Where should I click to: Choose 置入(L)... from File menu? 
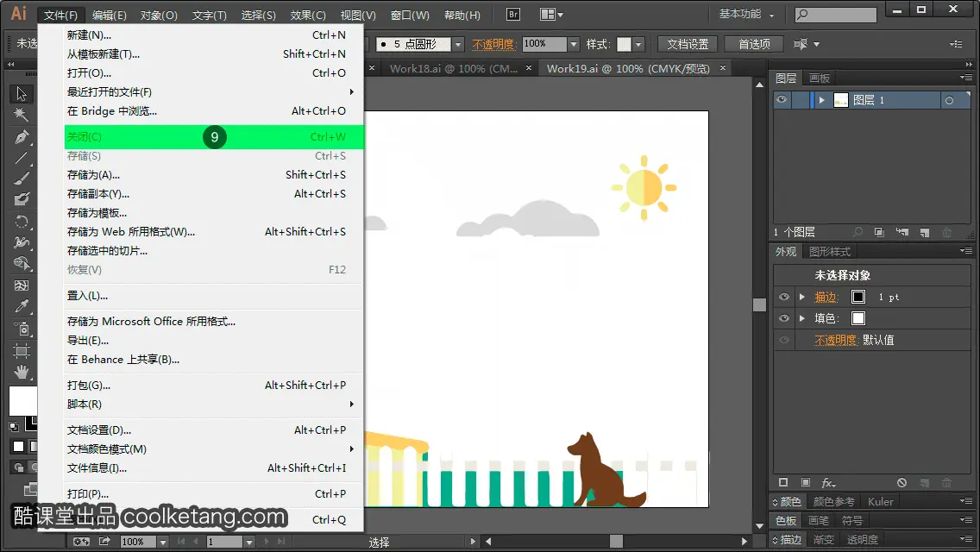point(213,296)
